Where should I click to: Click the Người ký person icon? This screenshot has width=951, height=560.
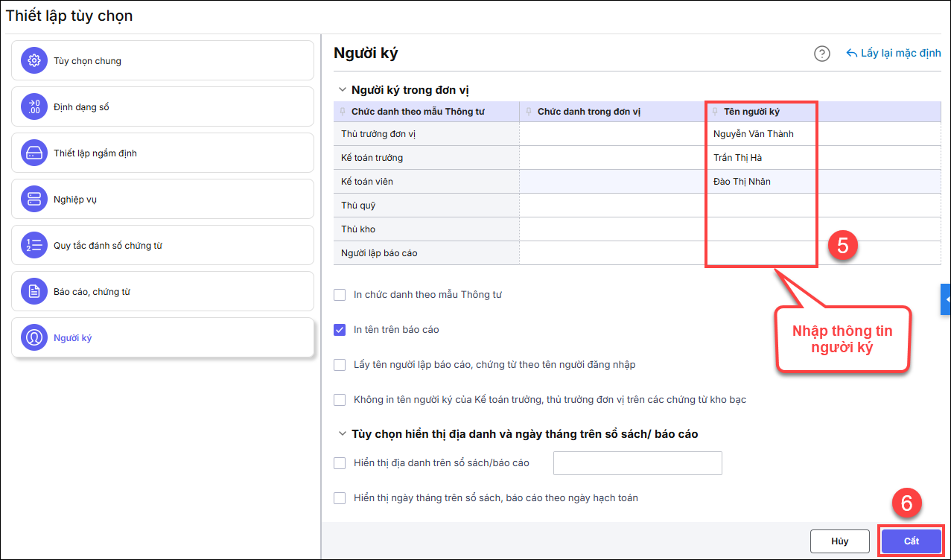click(34, 338)
